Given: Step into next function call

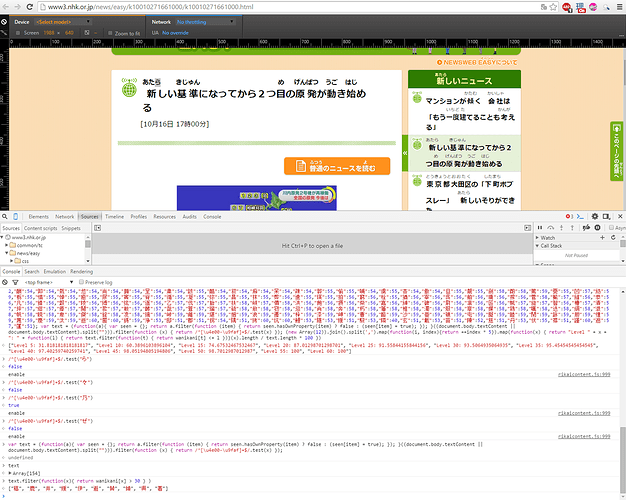Looking at the screenshot, I should click(x=561, y=228).
